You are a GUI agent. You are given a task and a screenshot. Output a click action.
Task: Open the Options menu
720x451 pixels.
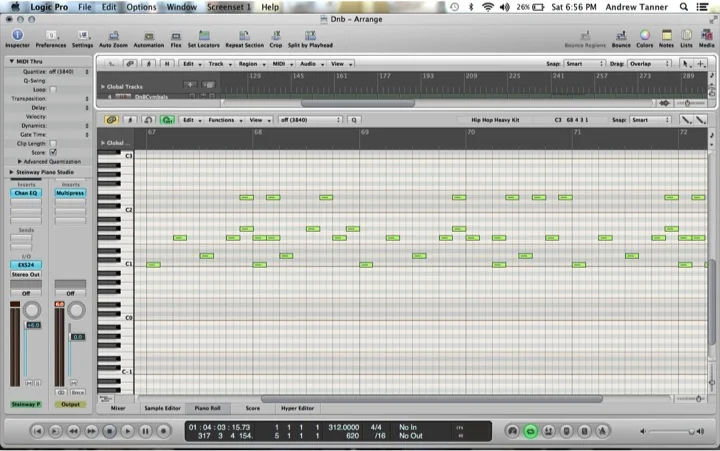point(141,7)
